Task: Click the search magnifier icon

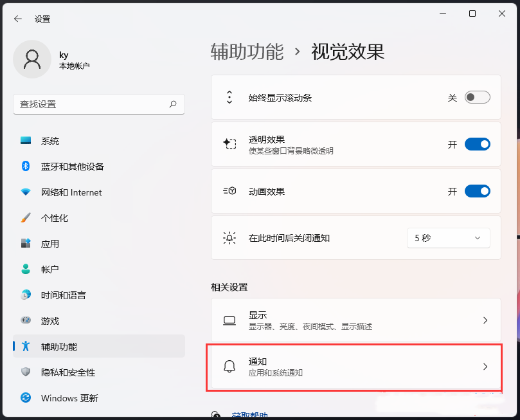Action: [173, 104]
